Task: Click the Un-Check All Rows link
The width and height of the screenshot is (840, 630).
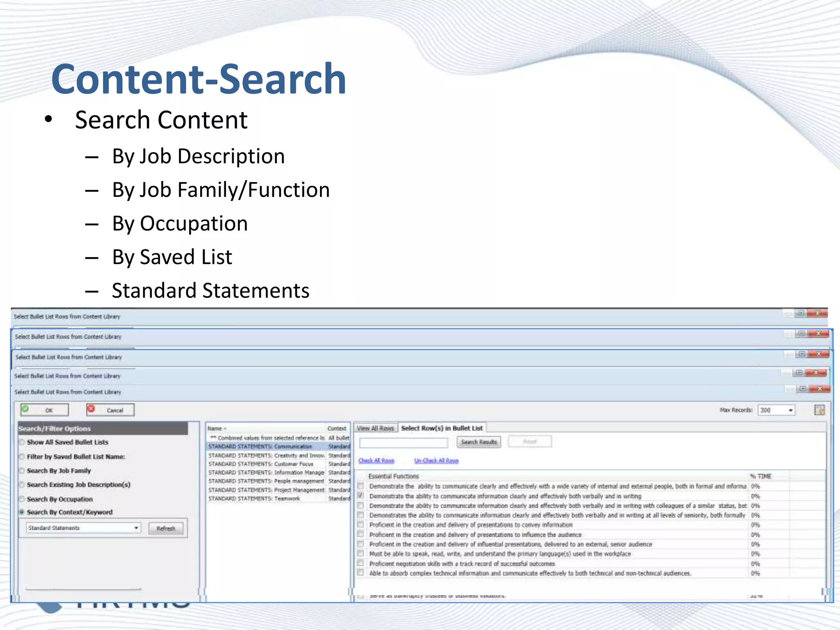Action: [436, 461]
